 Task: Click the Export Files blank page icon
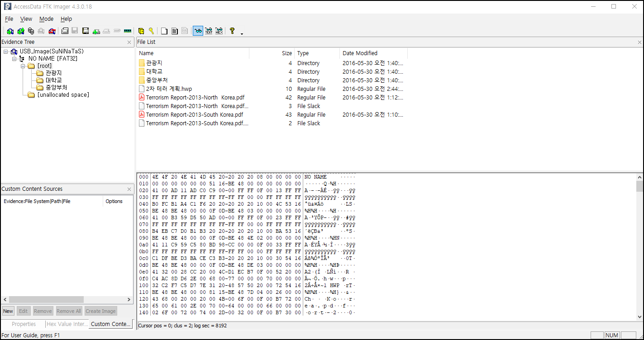[164, 31]
